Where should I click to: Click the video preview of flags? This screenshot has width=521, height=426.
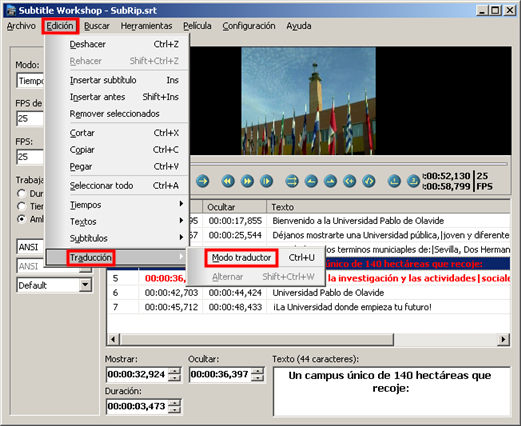pyautogui.click(x=308, y=101)
